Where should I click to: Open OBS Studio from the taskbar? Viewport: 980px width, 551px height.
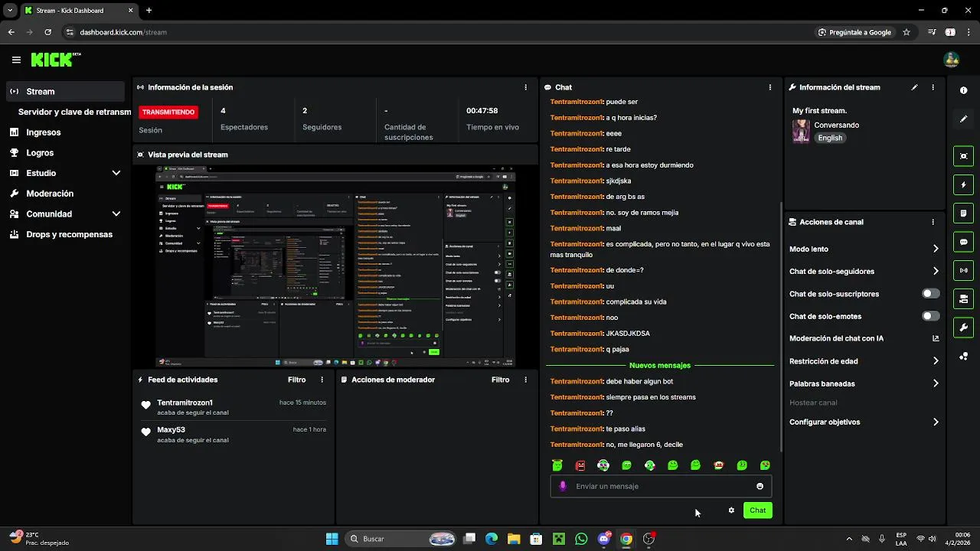coord(648,539)
